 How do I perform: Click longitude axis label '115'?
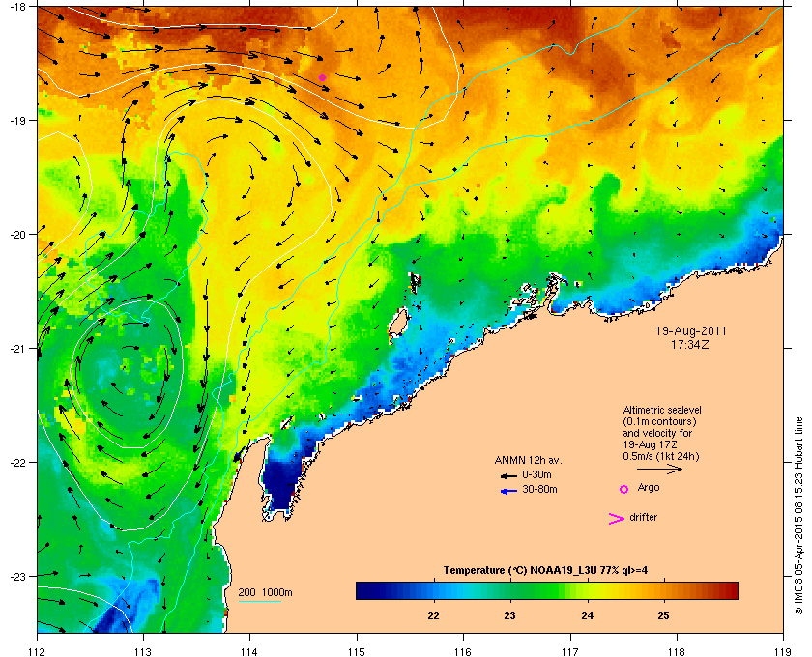coord(357,651)
